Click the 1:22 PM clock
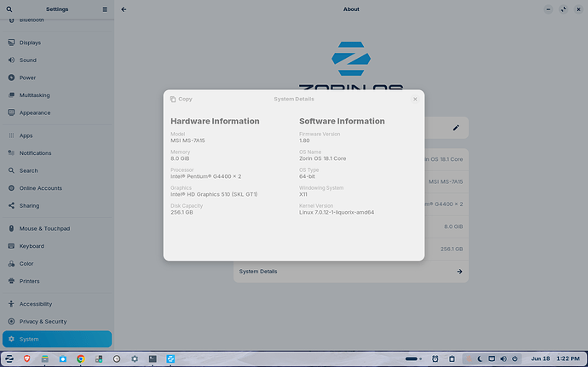Image resolution: width=588 pixels, height=367 pixels. (568, 359)
